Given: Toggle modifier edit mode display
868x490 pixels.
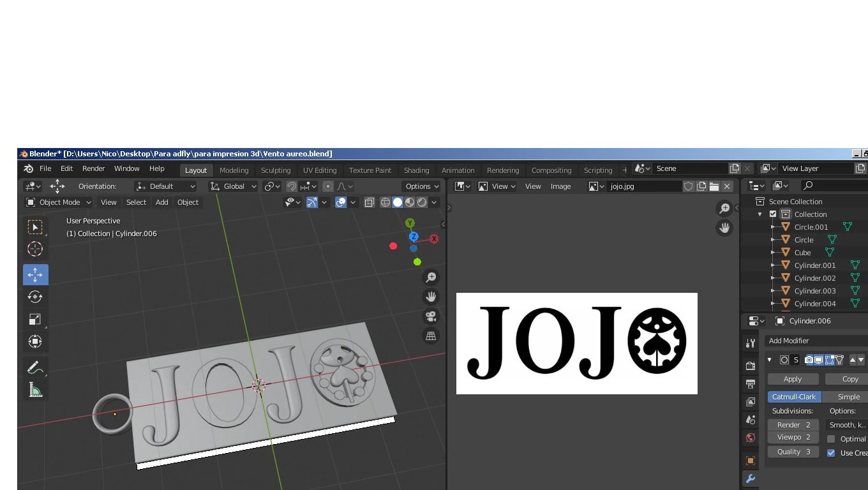Looking at the screenshot, I should point(829,360).
